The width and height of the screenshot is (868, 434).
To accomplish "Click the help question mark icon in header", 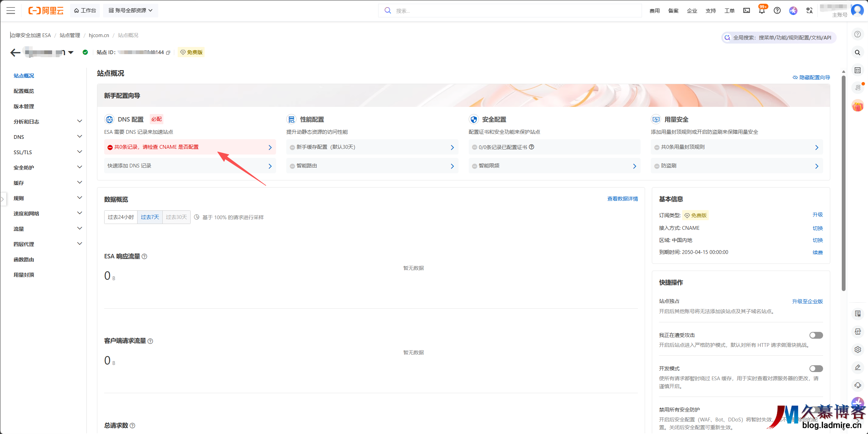I will pos(777,11).
